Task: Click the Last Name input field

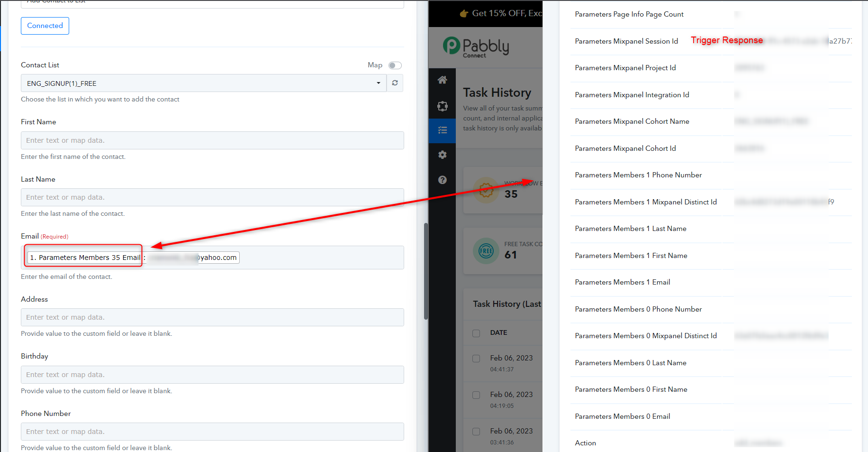Action: [212, 197]
